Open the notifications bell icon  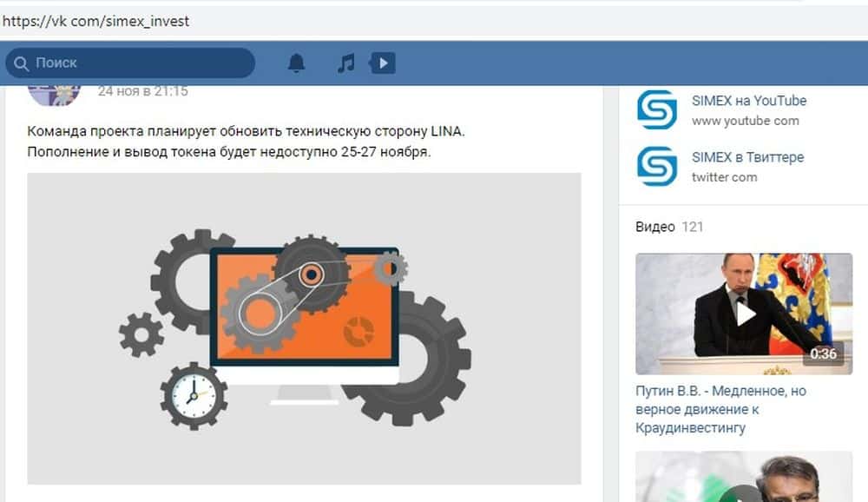click(297, 63)
